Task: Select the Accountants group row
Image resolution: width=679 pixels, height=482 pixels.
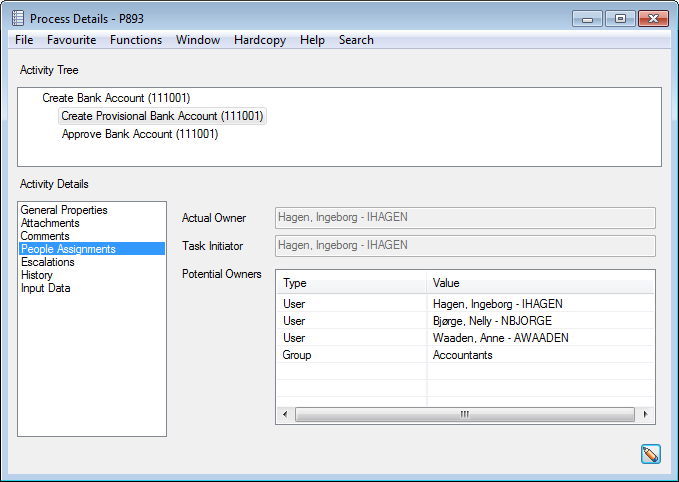Action: 464,355
